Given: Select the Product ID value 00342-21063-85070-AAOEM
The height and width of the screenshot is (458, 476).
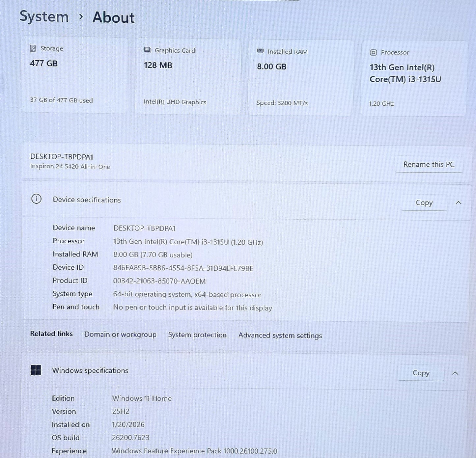Looking at the screenshot, I should 159,281.
